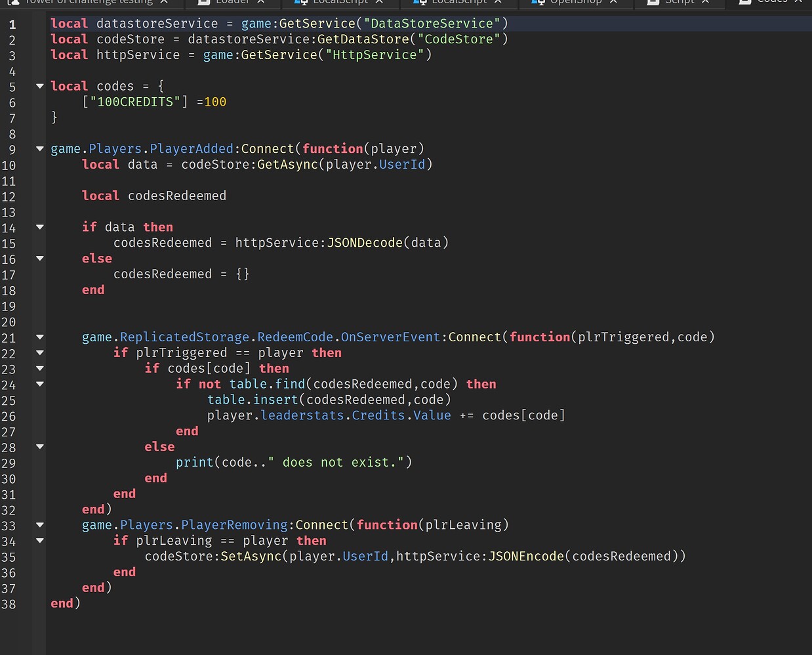Collapse the 'if data then' fold arrow
812x655 pixels.
pos(40,227)
